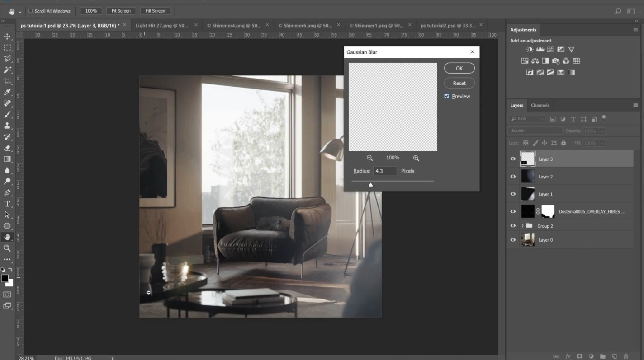
Task: Select the Horizontal Type tool
Action: pos(7,204)
